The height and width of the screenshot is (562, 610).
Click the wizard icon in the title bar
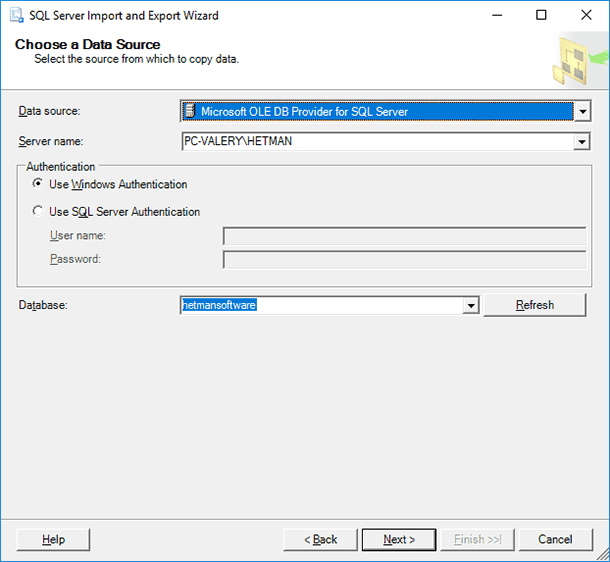point(17,16)
